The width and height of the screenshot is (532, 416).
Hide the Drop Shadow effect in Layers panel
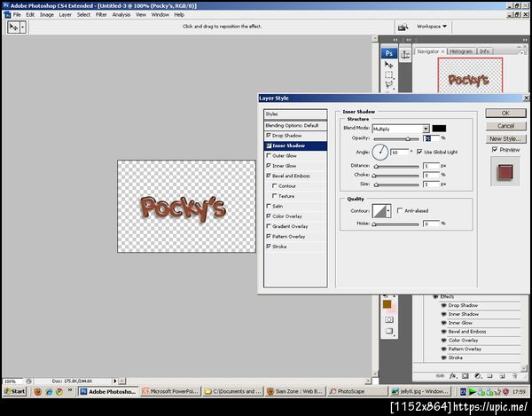tap(443, 305)
